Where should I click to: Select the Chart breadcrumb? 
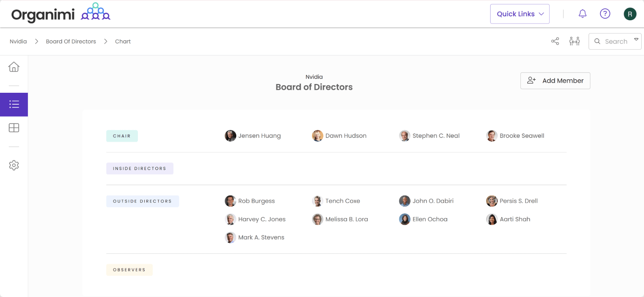click(123, 41)
